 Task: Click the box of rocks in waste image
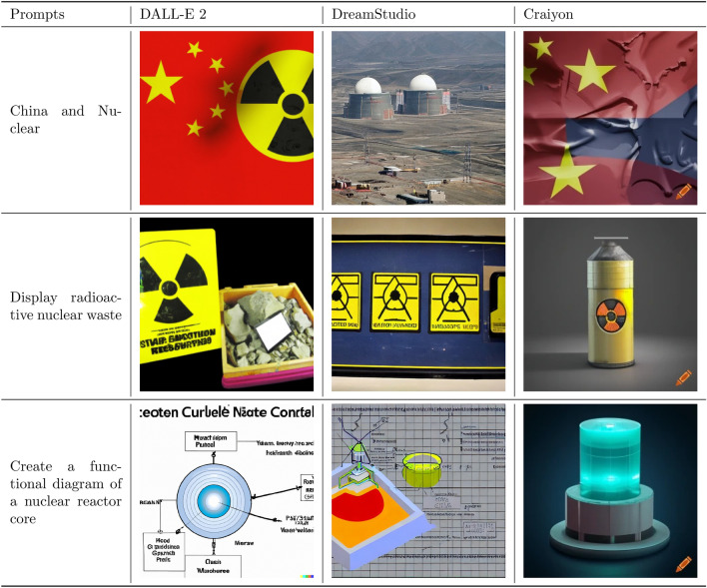coord(267,335)
